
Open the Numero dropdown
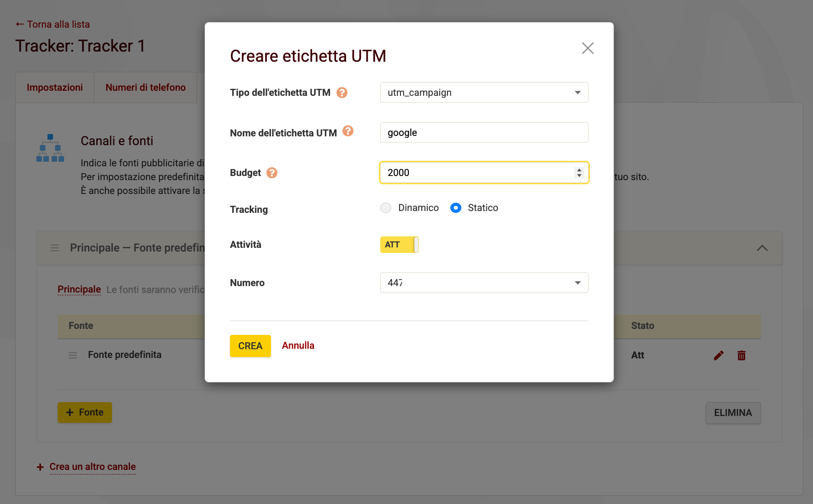pos(577,282)
